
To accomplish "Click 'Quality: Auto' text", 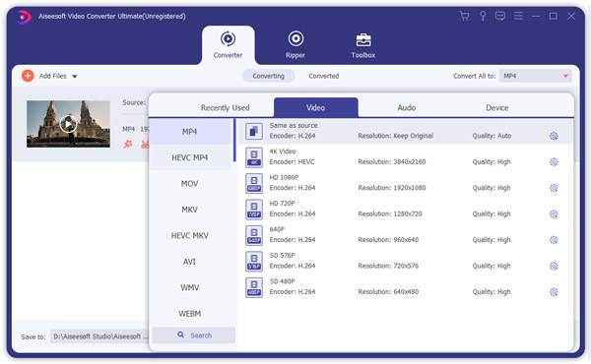I will click(x=492, y=136).
